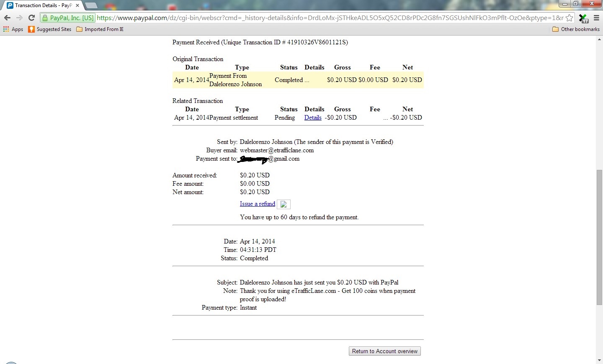Click the Related Transaction heading
This screenshot has width=603, height=364.
coord(198,101)
